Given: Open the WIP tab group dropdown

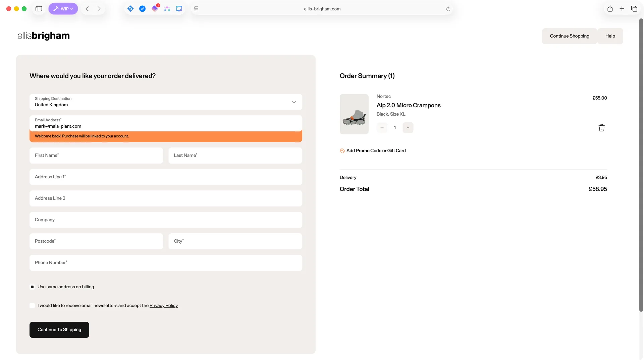Looking at the screenshot, I should (x=63, y=9).
